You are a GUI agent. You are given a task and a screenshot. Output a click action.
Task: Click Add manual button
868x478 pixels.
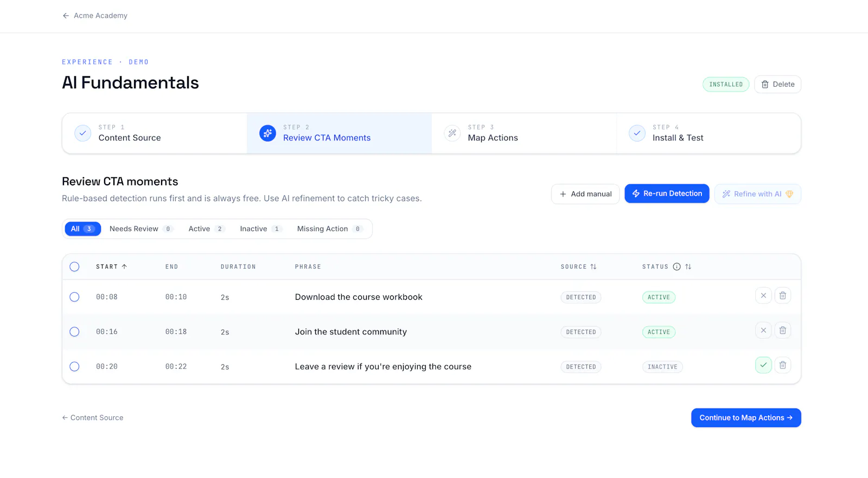pyautogui.click(x=585, y=194)
